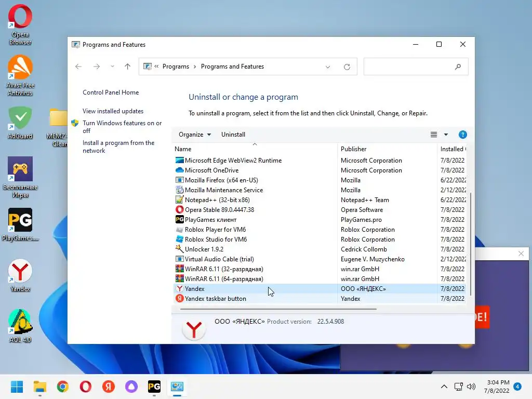Open the Opera Browser desktop shortcut
532x399 pixels.
point(20,25)
